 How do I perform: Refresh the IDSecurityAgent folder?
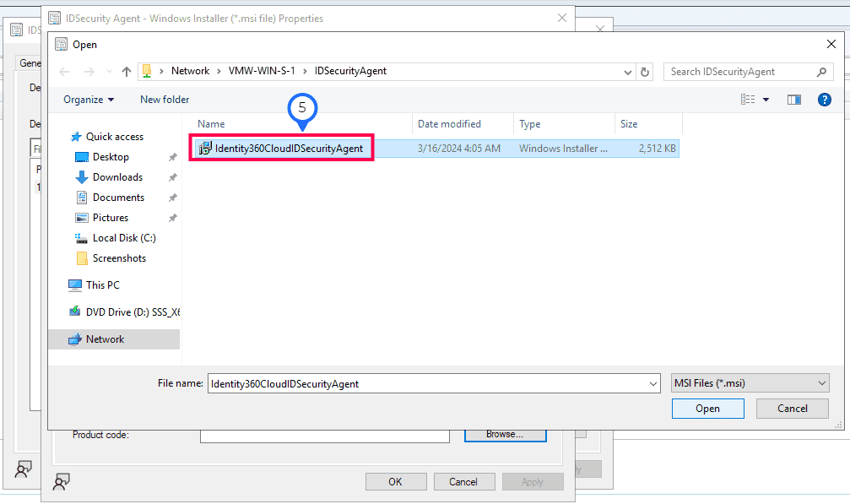tap(645, 72)
